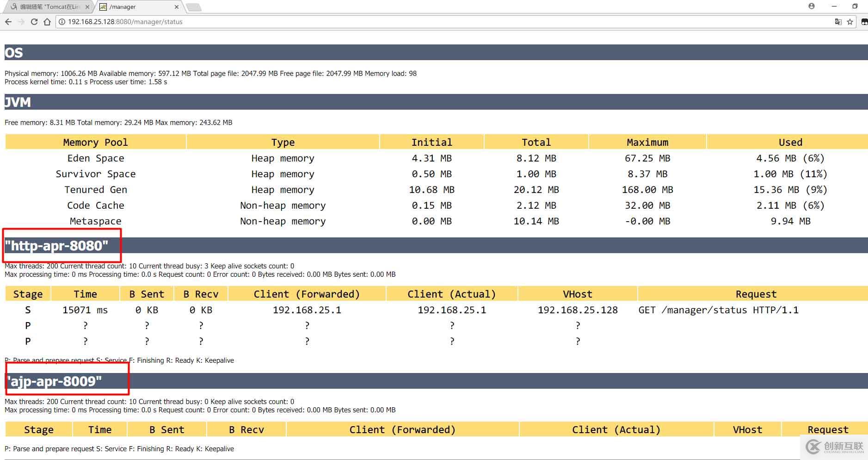Click the JVM section heading
This screenshot has width=868, height=460.
point(18,102)
